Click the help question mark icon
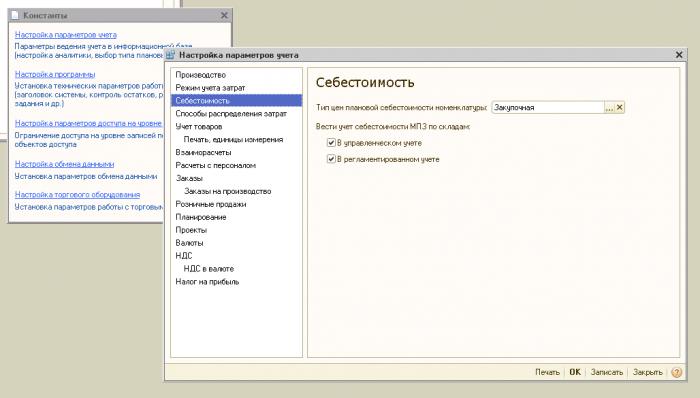 (x=677, y=372)
